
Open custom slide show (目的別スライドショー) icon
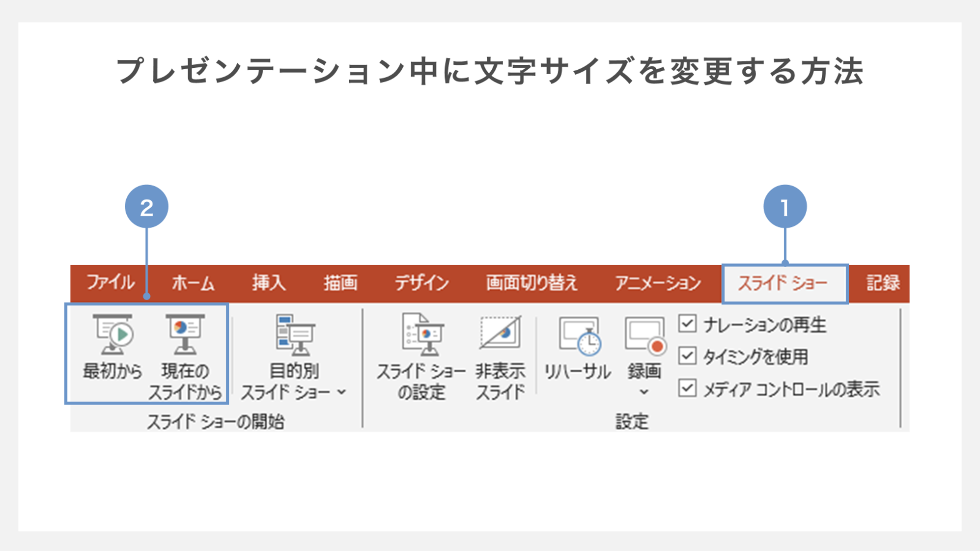(x=295, y=335)
